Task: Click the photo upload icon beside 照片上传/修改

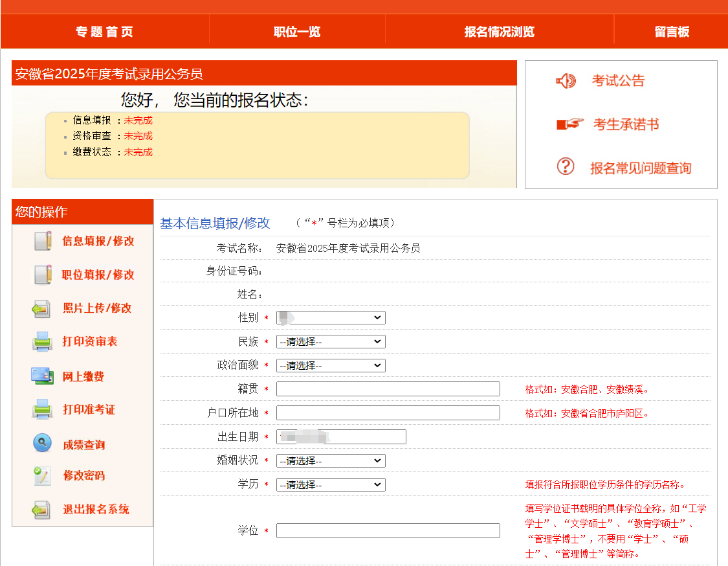Action: (x=42, y=308)
